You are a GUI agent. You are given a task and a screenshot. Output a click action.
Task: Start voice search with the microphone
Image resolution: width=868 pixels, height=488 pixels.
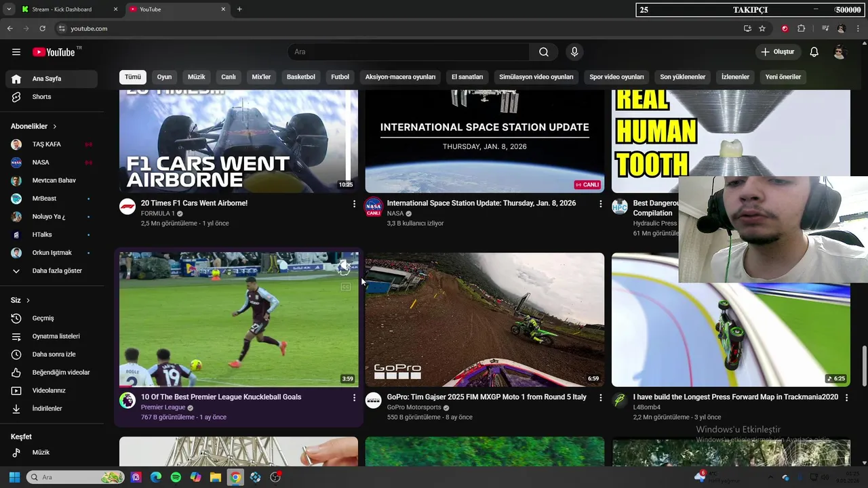574,52
